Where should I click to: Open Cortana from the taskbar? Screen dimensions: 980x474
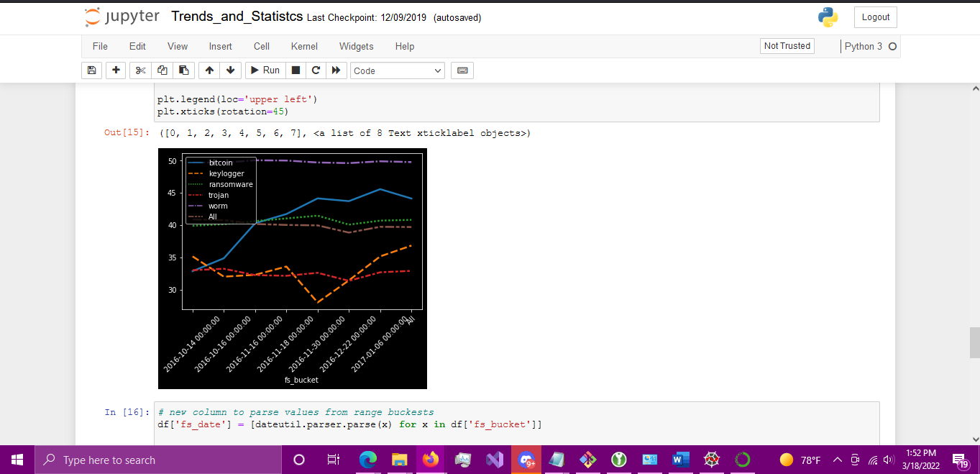pyautogui.click(x=300, y=460)
